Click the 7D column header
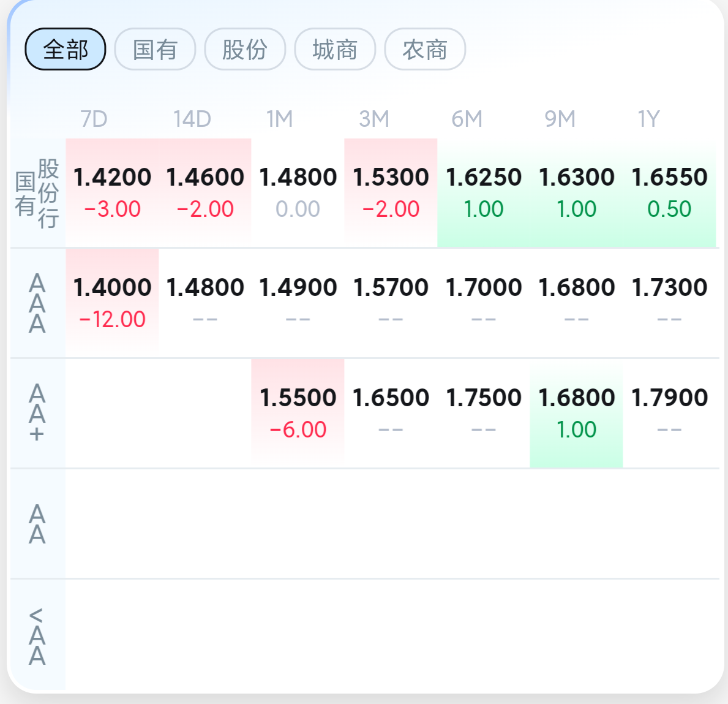Screen dimensions: 728x704 [94, 119]
